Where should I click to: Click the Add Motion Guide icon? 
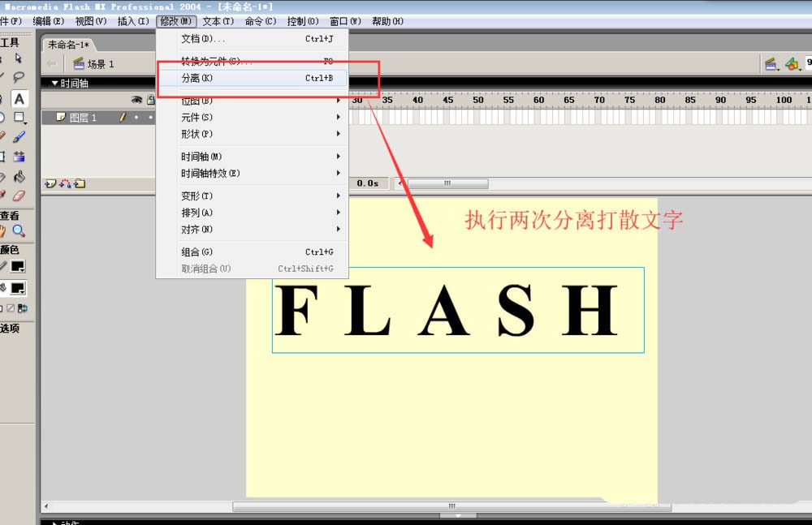click(x=65, y=183)
